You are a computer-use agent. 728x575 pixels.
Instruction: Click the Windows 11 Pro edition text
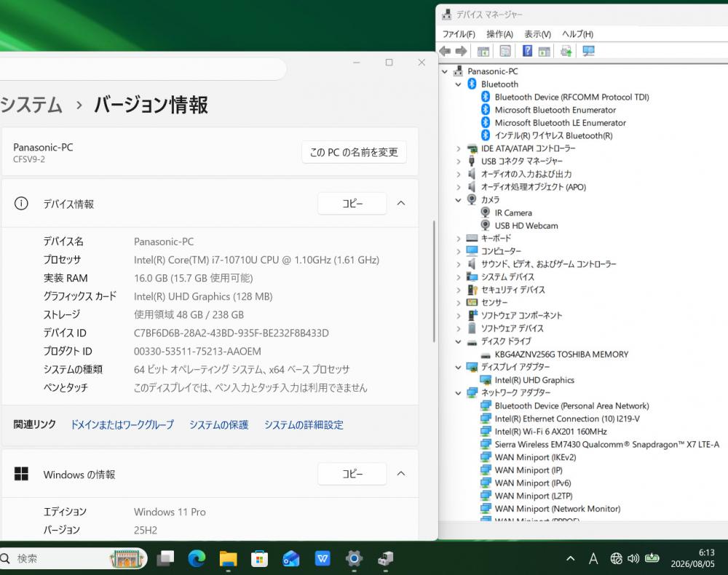(170, 512)
